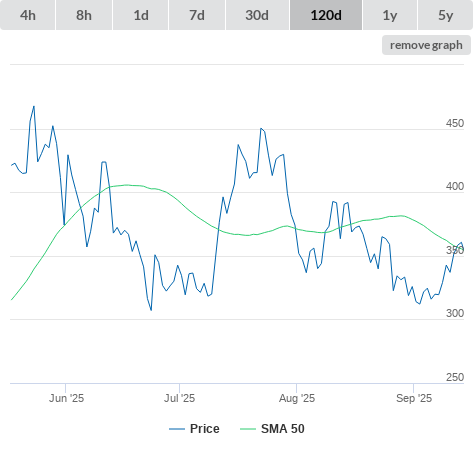Click the 300 y-axis value label
Viewport: 474px width, 455px height.
click(x=455, y=313)
